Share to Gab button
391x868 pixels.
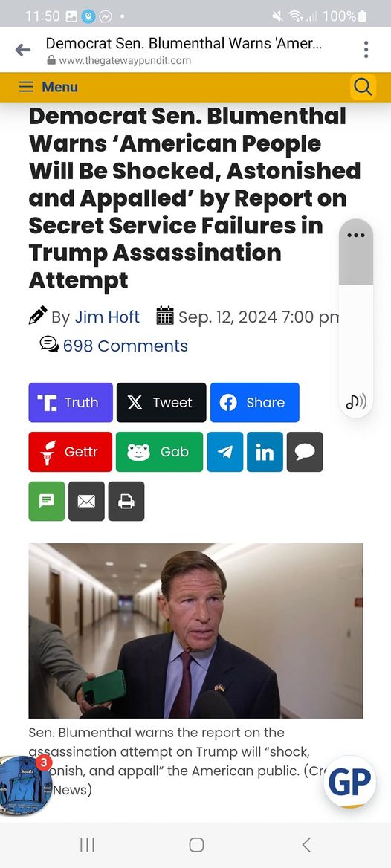tap(160, 452)
